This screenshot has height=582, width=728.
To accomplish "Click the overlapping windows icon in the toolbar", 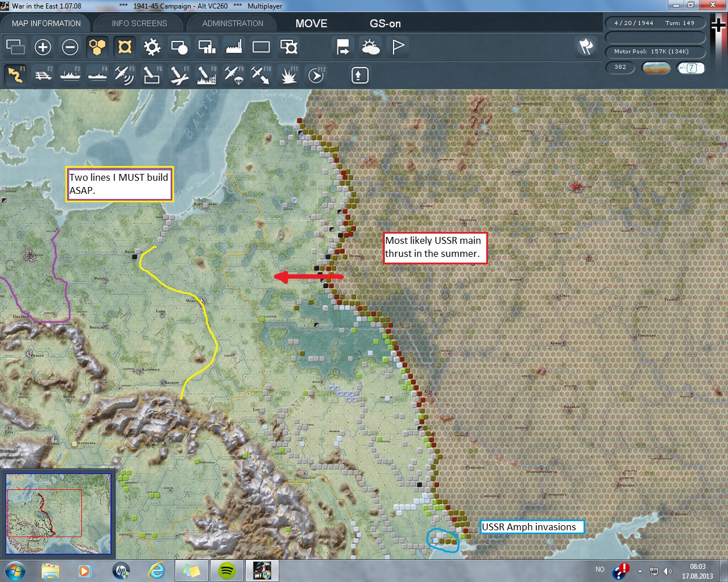I will click(15, 47).
